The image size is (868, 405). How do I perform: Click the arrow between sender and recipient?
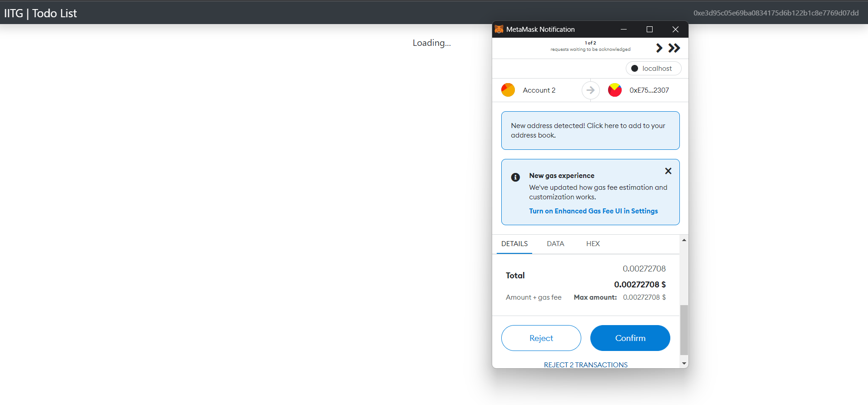point(590,90)
